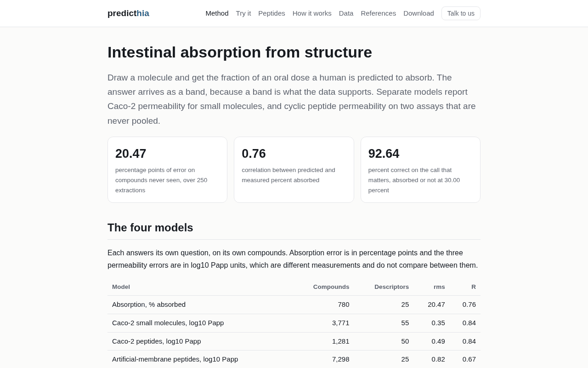
Task: Navigate to the Data page
Action: tap(346, 13)
